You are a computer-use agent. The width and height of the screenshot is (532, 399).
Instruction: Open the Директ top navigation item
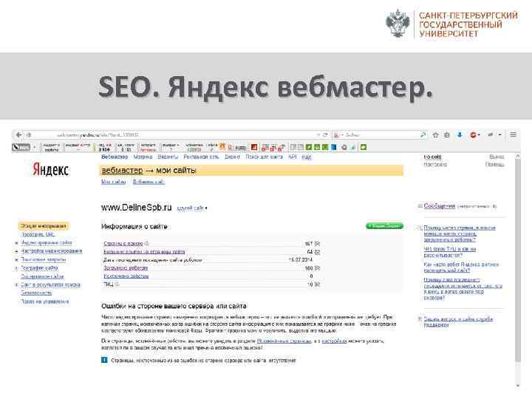(232, 157)
